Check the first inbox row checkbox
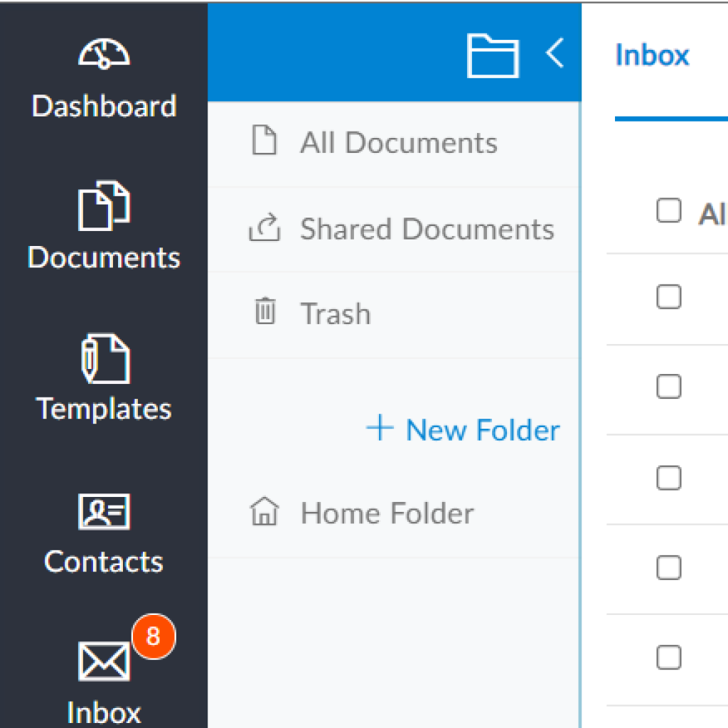This screenshot has height=728, width=728. 669,296
